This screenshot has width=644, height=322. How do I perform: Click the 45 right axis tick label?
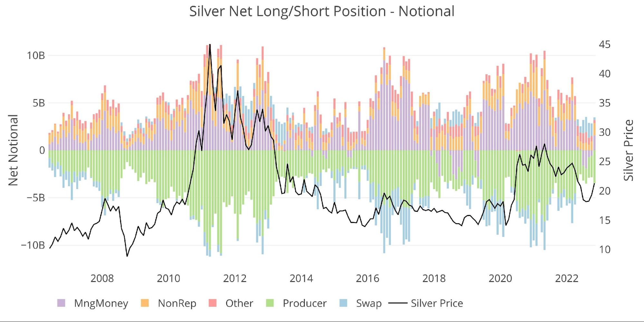click(604, 44)
